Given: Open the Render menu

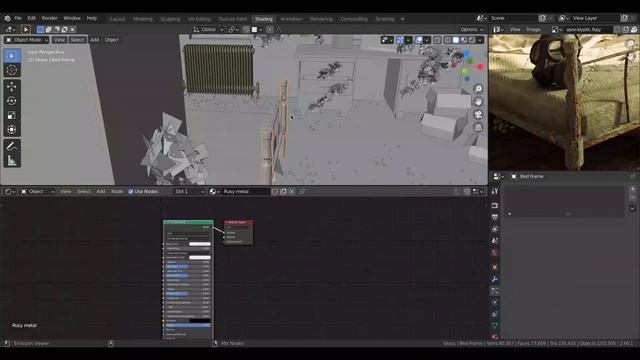Looking at the screenshot, I should (50, 18).
